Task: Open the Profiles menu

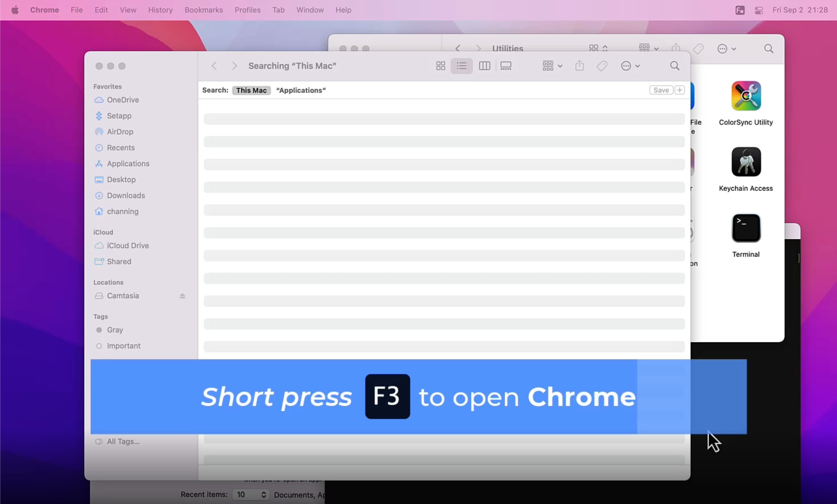Action: click(x=247, y=10)
